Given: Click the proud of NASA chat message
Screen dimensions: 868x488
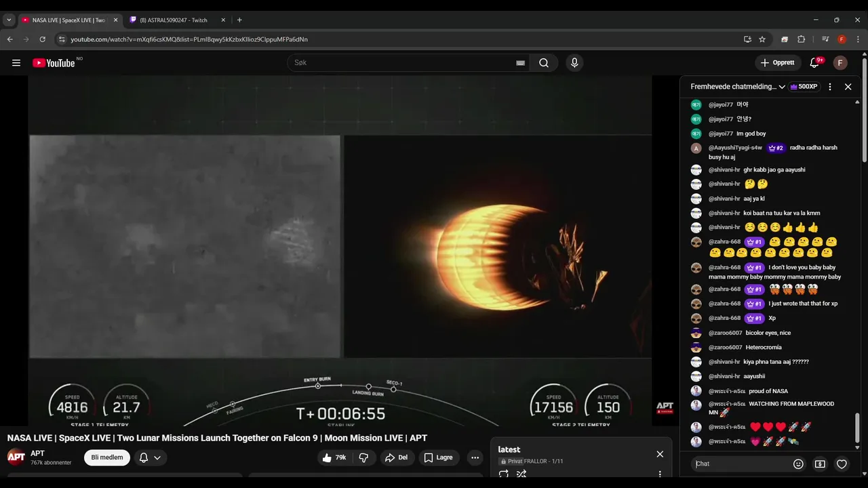Looking at the screenshot, I should [x=768, y=391].
